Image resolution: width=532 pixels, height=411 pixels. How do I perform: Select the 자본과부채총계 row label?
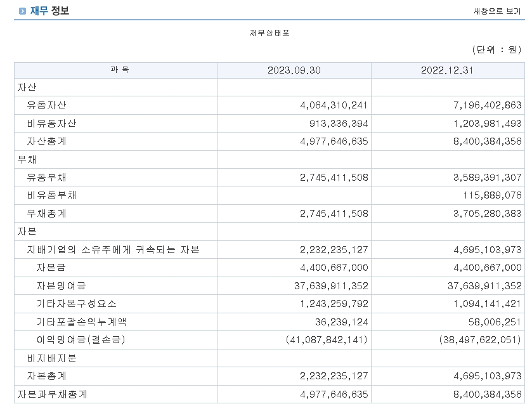(x=52, y=394)
